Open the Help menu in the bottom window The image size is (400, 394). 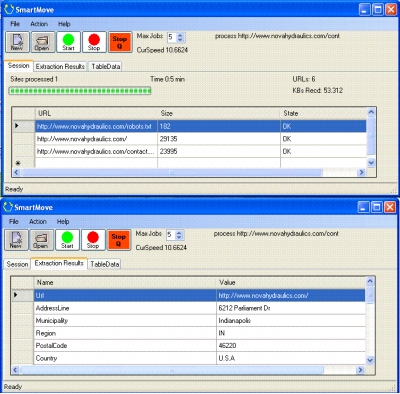[63, 222]
